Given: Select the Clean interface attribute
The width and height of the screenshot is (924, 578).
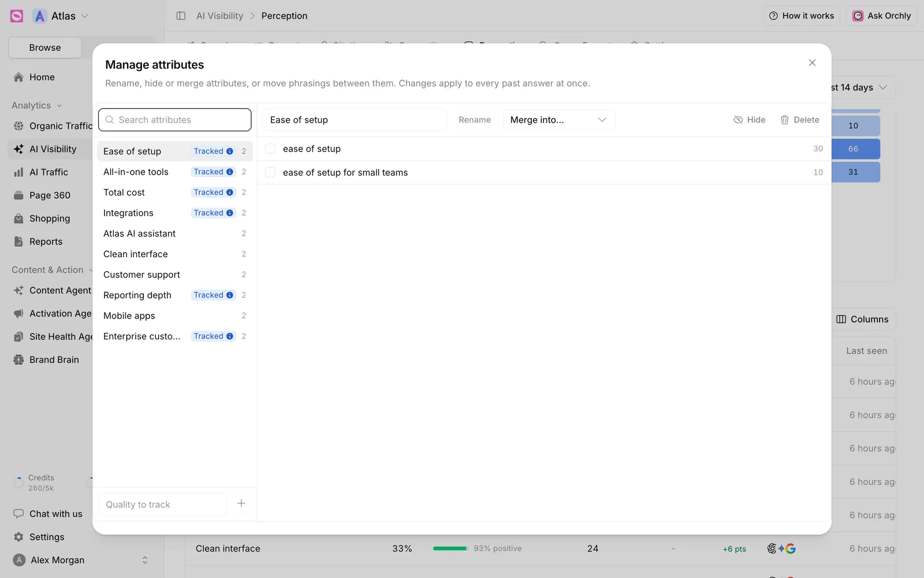Looking at the screenshot, I should click(174, 254).
